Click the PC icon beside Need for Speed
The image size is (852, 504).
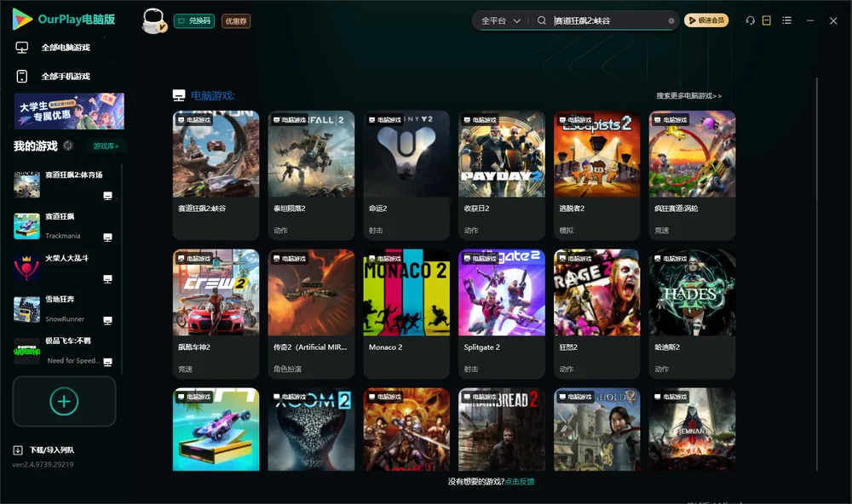coord(107,363)
